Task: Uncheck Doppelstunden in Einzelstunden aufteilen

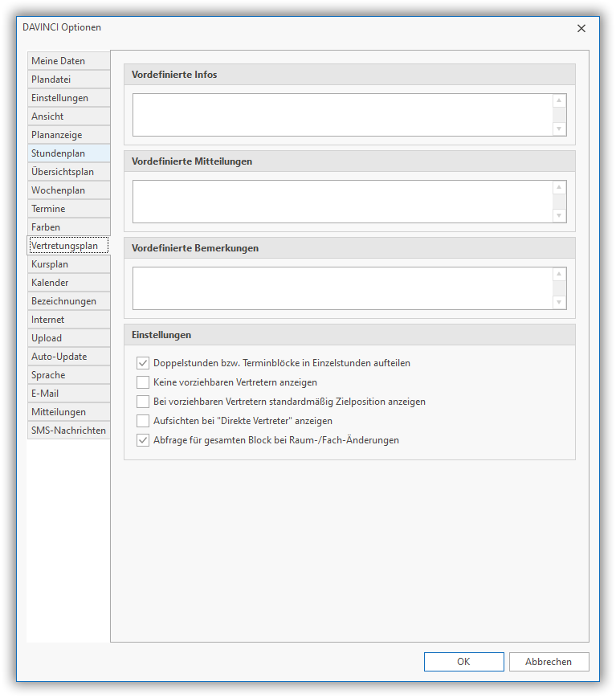Action: click(x=143, y=363)
